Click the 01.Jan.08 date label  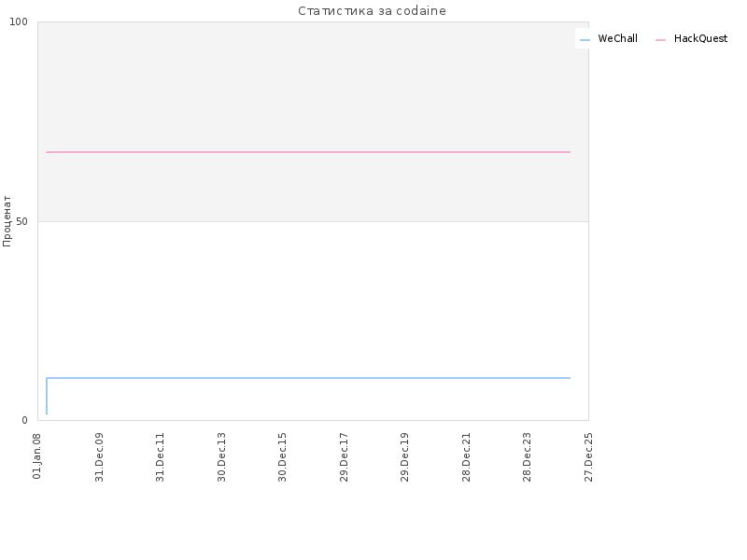tap(37, 456)
